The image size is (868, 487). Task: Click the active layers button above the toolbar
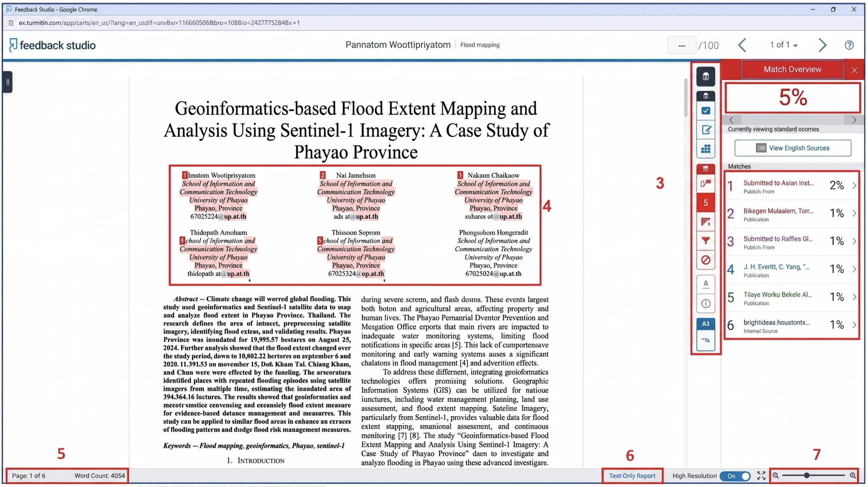pos(705,77)
